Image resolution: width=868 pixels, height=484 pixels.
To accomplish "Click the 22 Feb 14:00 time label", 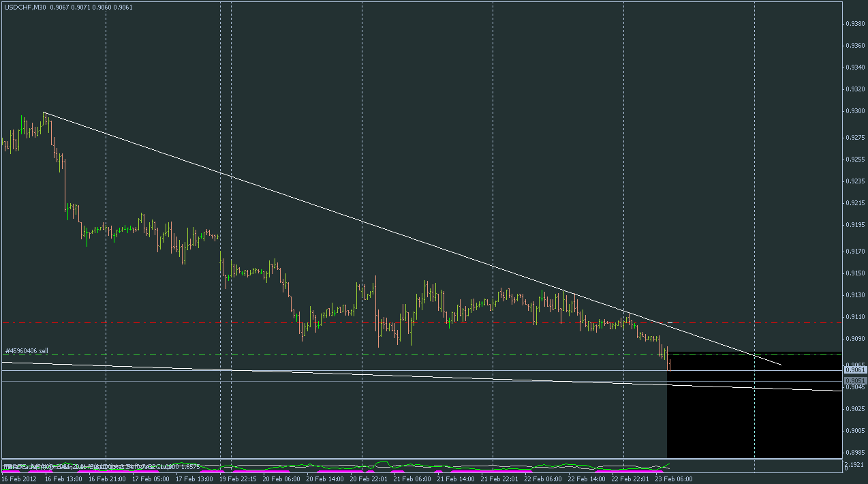I will [x=587, y=479].
